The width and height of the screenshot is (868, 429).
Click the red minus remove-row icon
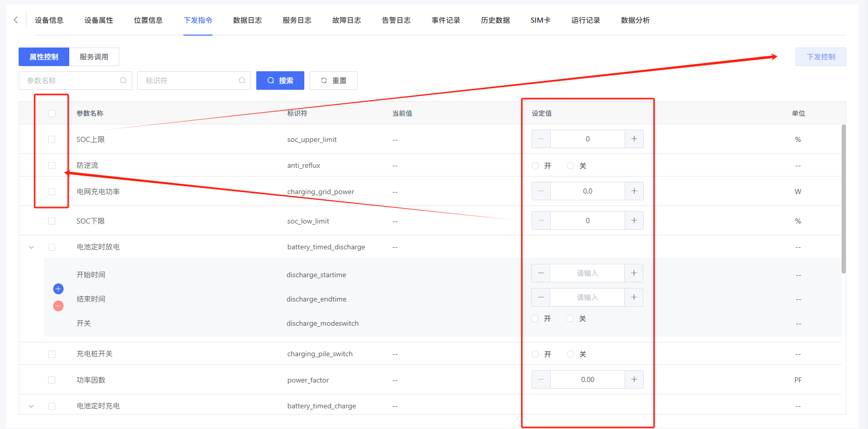pos(58,306)
